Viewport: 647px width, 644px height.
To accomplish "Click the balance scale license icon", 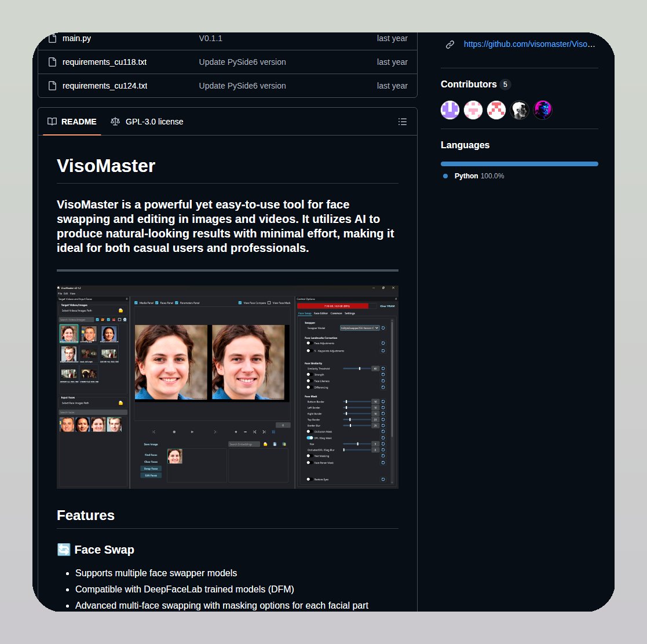I will (x=115, y=121).
